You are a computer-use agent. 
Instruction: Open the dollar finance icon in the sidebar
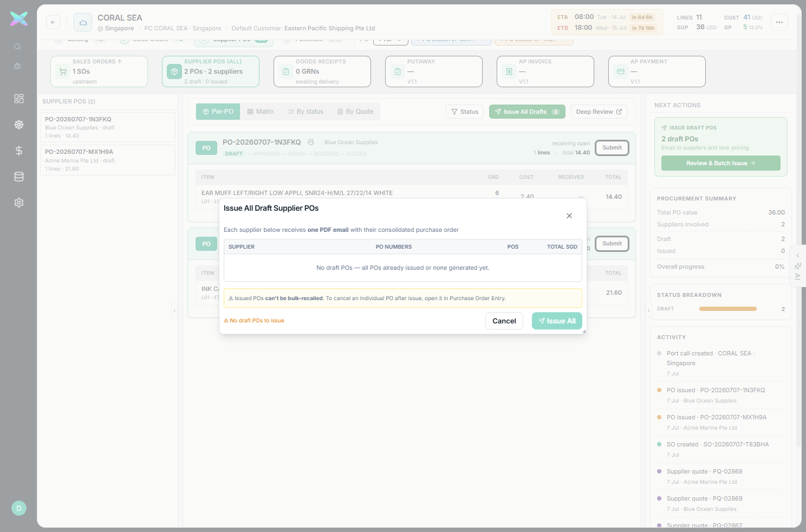(x=19, y=151)
